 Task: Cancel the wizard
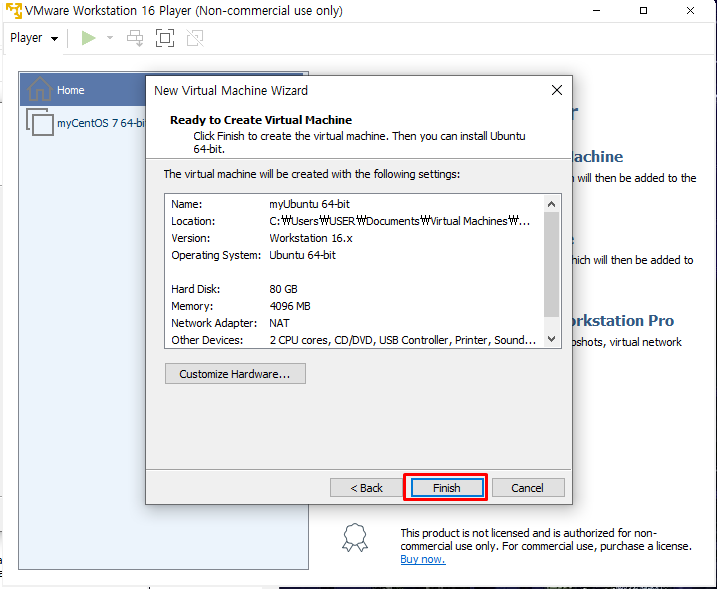click(528, 488)
